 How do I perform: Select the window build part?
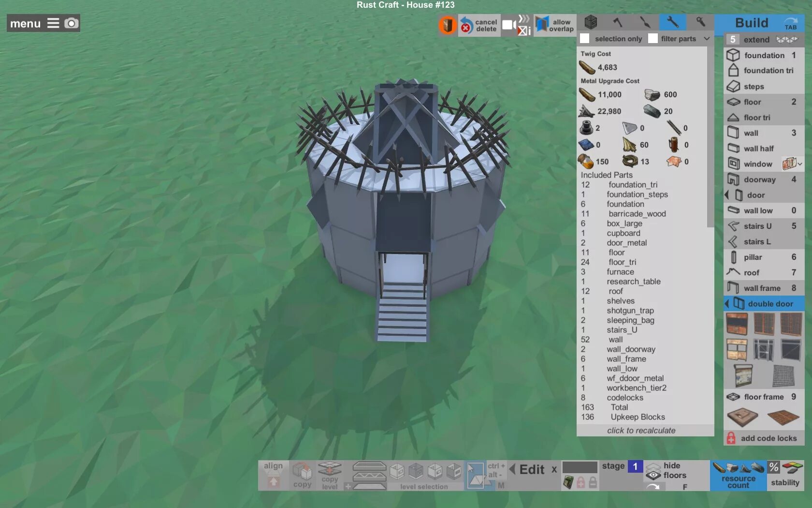click(x=753, y=164)
